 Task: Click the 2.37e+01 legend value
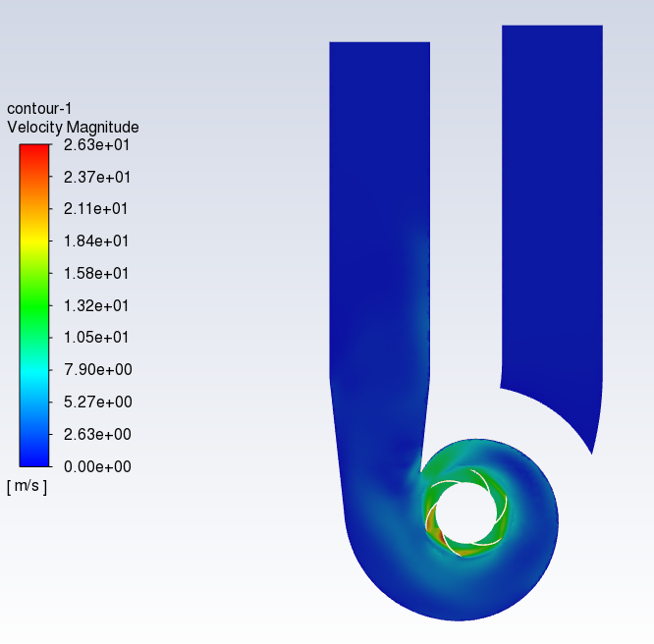pyautogui.click(x=97, y=178)
